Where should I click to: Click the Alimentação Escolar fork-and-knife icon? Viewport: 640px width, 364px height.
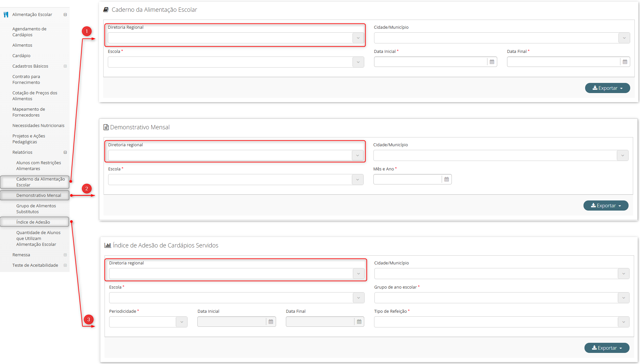tap(6, 15)
